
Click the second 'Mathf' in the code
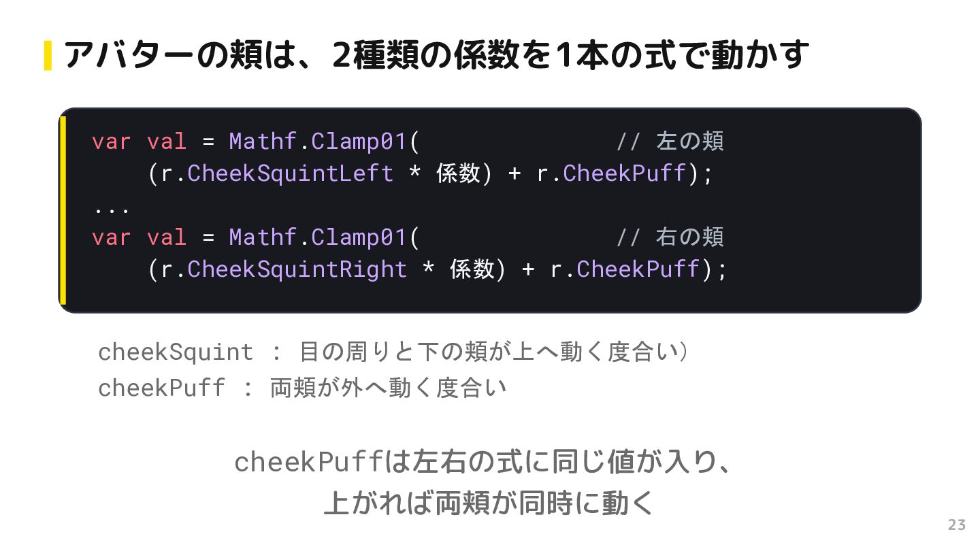[263, 237]
